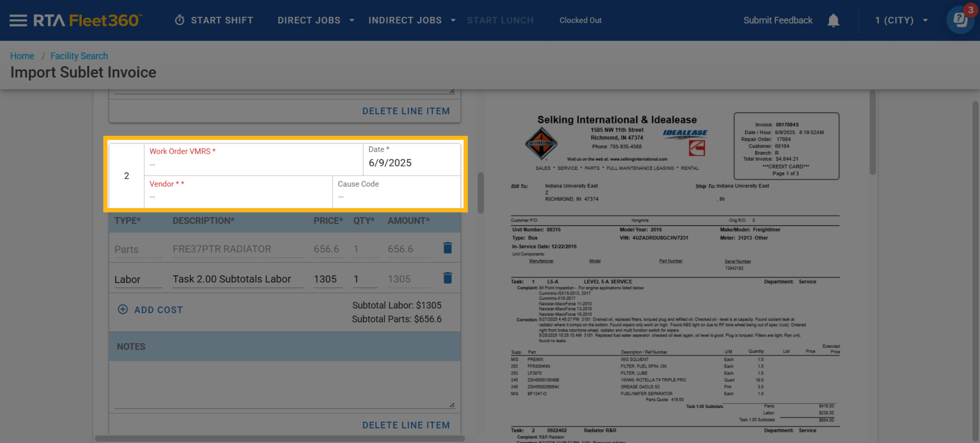This screenshot has height=443, width=980.
Task: Delete the Task 2.00 Subtotals Labor row
Action: point(448,278)
